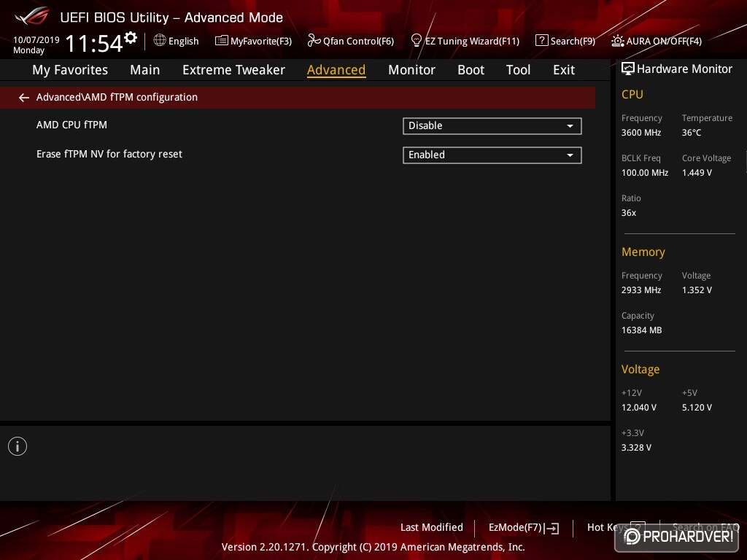Click the AMD CPU fTPM label
The height and width of the screenshot is (560, 747).
click(x=72, y=125)
